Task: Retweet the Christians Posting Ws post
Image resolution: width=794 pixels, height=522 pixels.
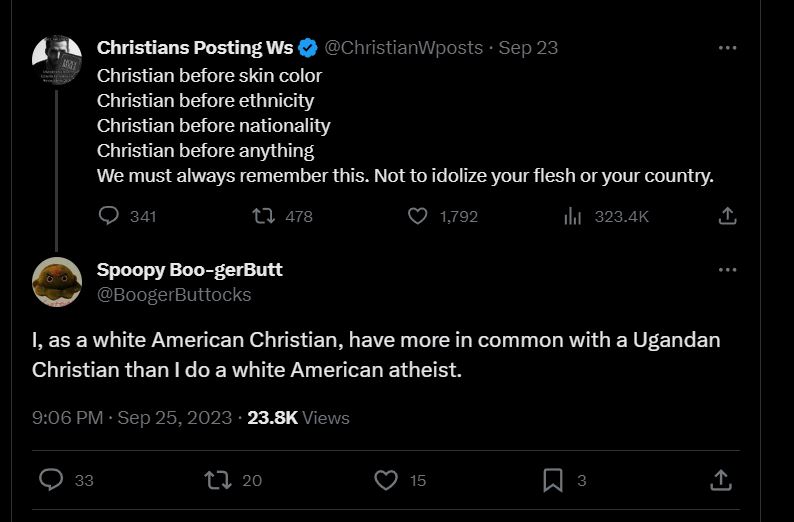Action: (264, 216)
